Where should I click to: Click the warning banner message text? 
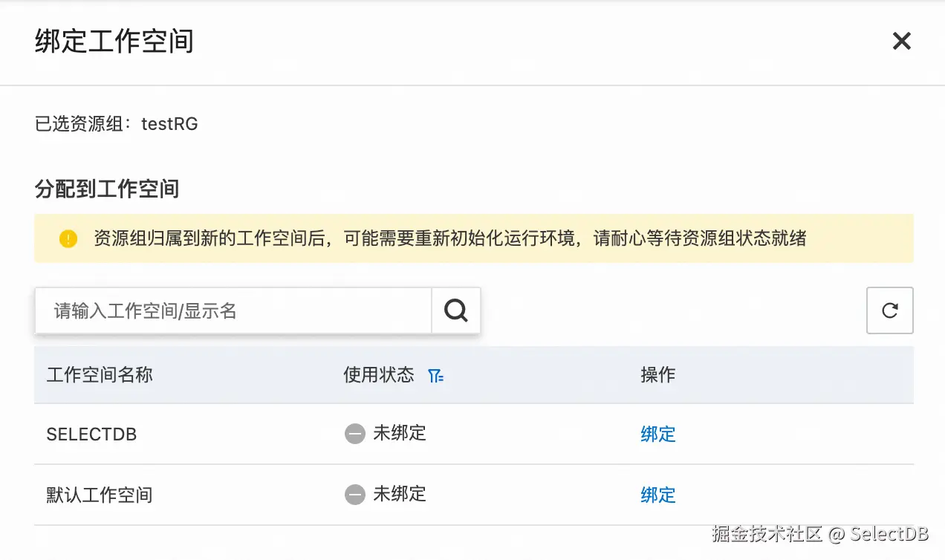(x=449, y=238)
